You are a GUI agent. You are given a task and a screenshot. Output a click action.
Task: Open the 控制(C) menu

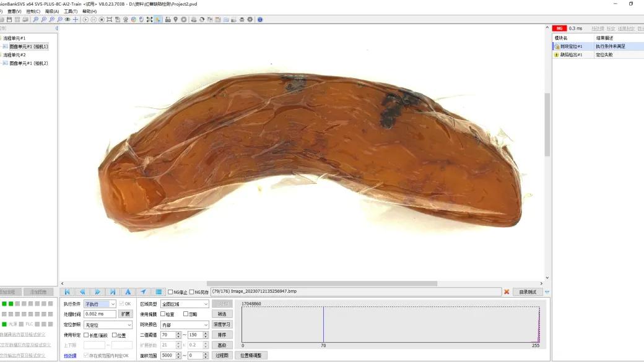[x=33, y=11]
